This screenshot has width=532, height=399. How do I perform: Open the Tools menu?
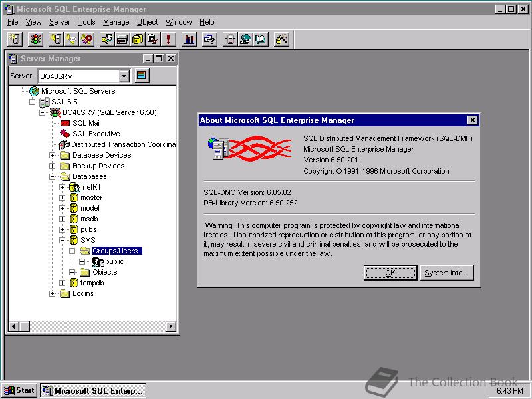click(86, 22)
